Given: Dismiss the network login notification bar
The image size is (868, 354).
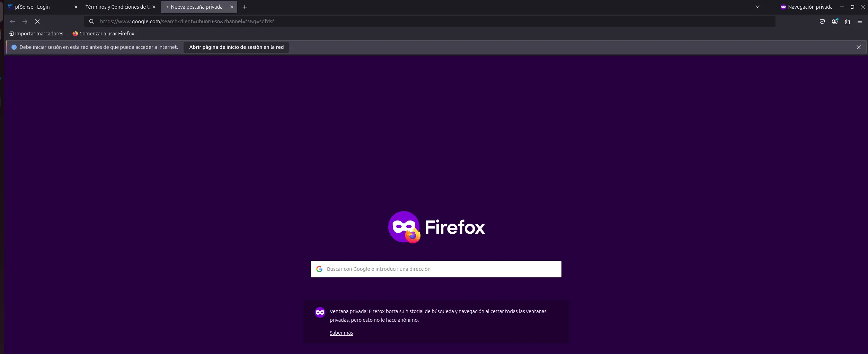Looking at the screenshot, I should (x=859, y=47).
